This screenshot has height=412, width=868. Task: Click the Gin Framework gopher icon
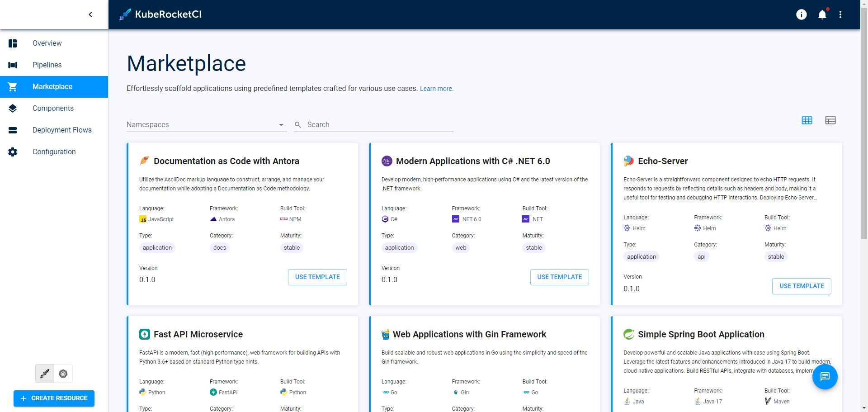[386, 334]
